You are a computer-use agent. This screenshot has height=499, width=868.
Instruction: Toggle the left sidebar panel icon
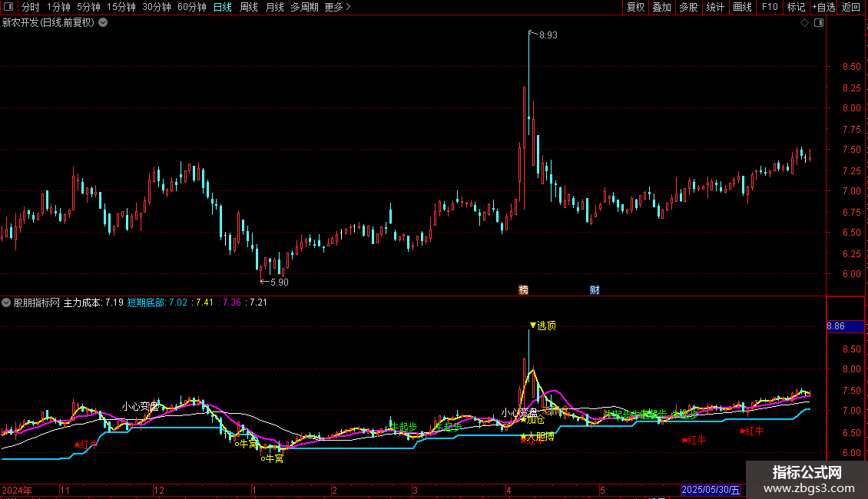tap(8, 7)
